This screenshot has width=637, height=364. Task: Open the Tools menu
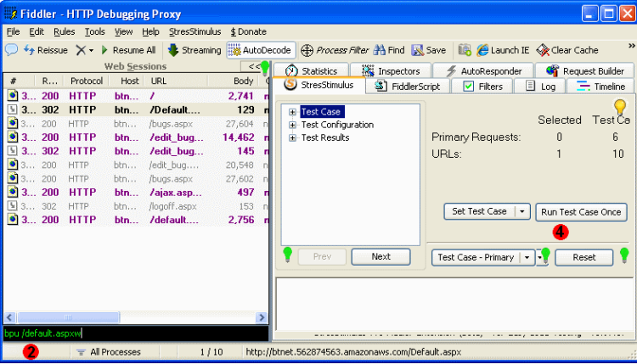tap(94, 31)
